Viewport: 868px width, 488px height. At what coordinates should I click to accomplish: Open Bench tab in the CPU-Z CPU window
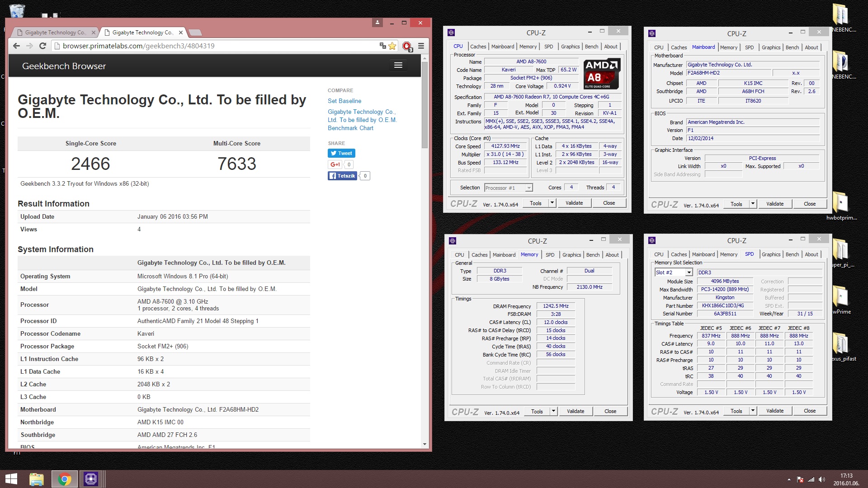coord(591,47)
